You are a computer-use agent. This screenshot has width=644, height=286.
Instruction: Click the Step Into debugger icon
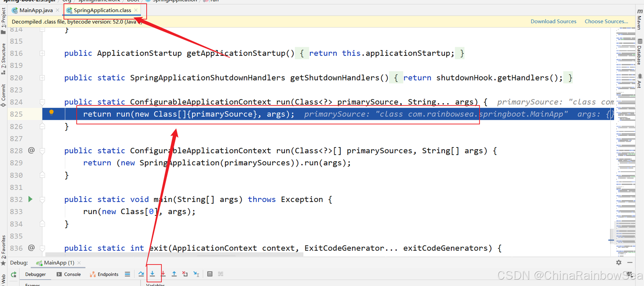[153, 274]
